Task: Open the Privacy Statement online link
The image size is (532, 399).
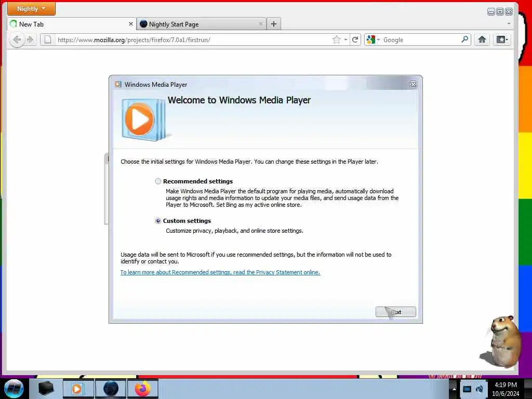Action: click(220, 272)
